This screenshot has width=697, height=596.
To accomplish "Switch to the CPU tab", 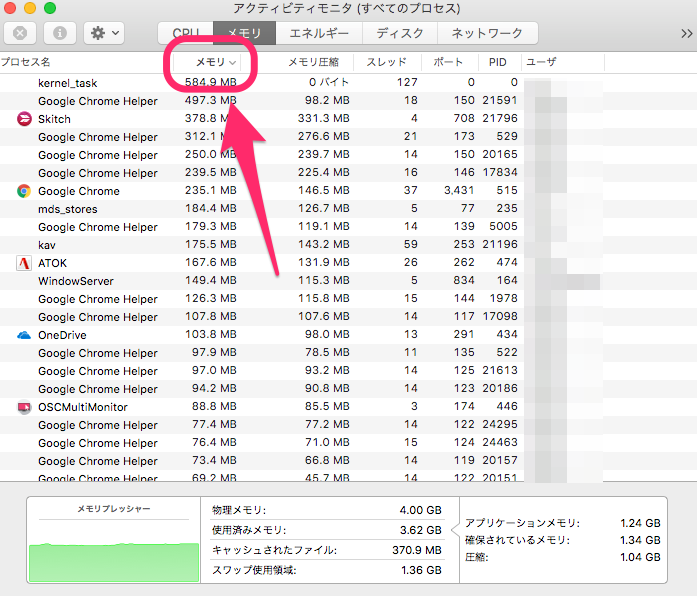I will pos(186,33).
